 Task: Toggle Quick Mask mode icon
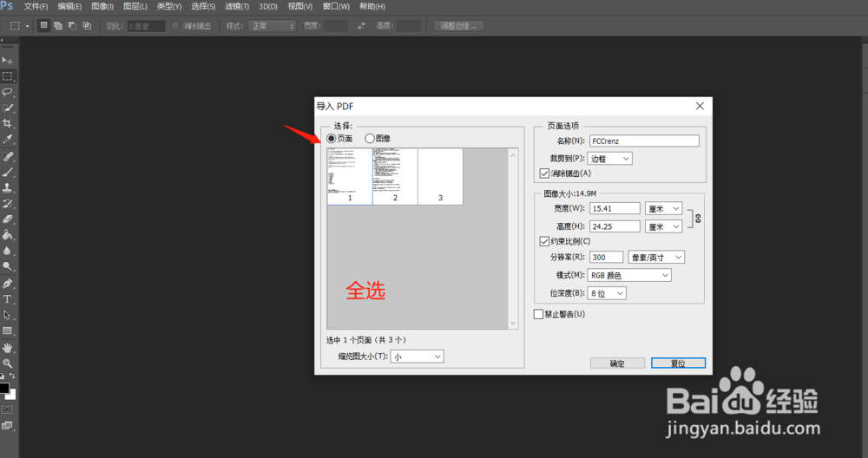[x=7, y=410]
